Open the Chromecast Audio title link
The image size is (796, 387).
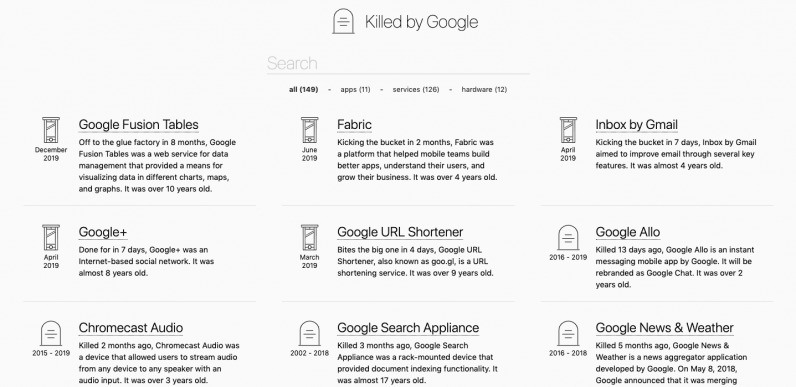pyautogui.click(x=131, y=328)
